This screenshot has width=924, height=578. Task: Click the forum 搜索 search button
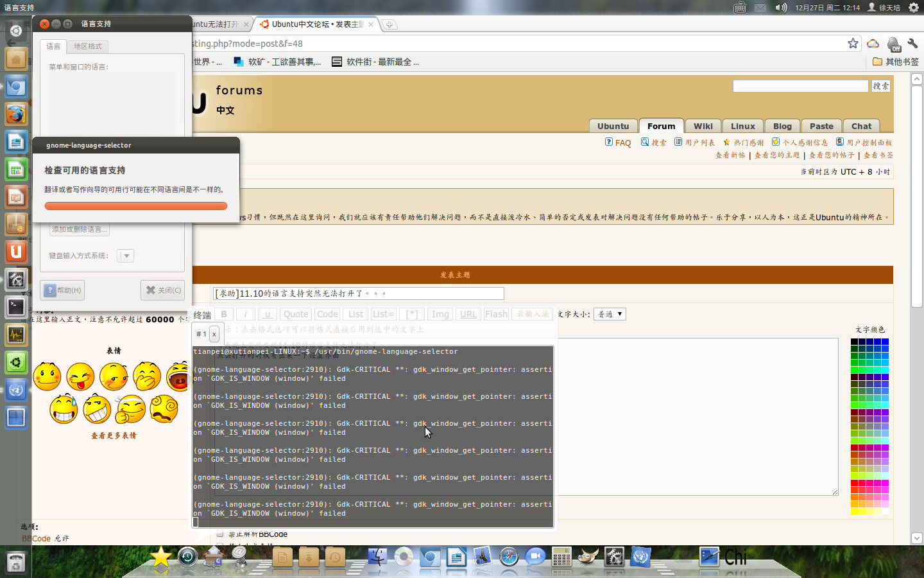pos(880,86)
